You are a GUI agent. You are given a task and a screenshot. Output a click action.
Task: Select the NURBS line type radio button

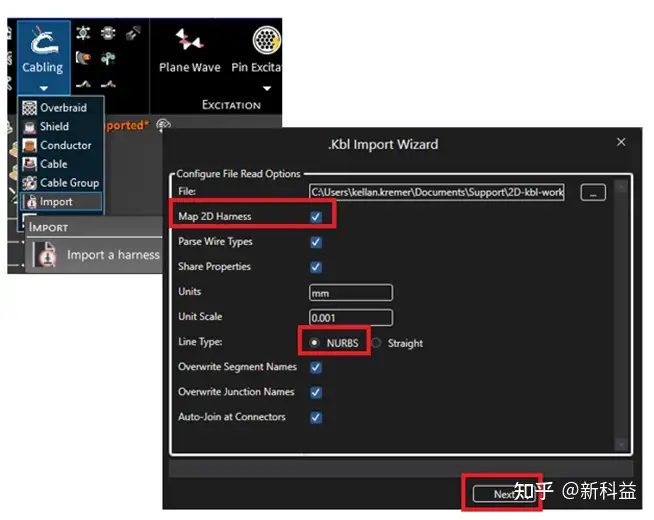[x=314, y=343]
